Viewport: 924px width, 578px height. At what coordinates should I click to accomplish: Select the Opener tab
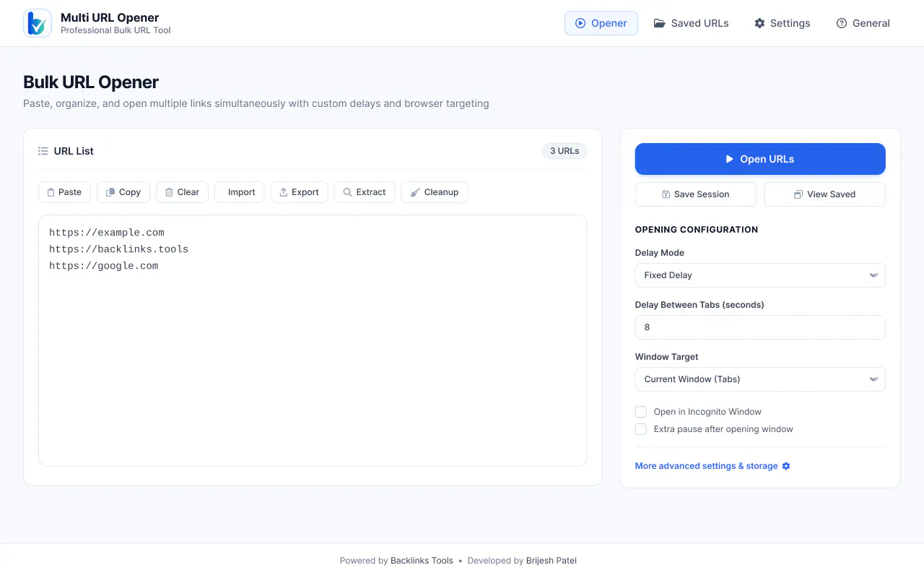point(601,23)
